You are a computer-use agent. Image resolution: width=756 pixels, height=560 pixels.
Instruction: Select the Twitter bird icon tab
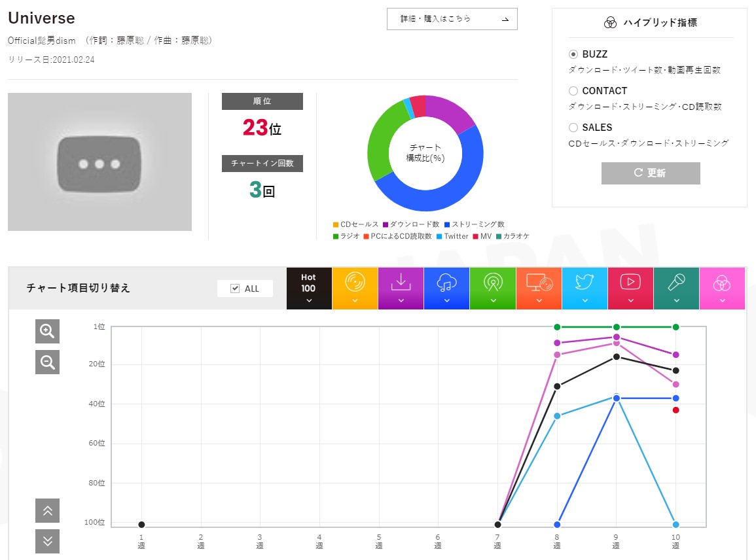point(585,289)
